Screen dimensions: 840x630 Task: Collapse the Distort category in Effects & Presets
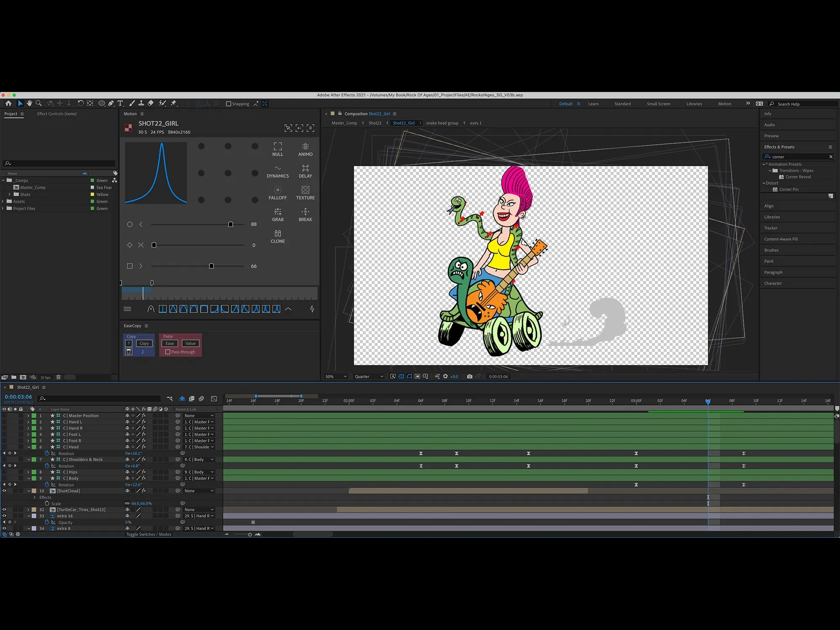[x=764, y=183]
